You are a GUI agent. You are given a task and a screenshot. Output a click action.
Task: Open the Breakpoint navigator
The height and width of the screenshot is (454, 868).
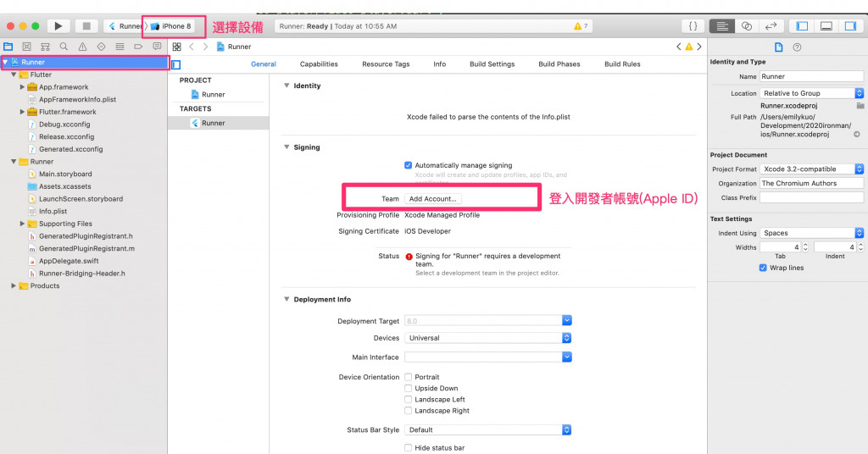[138, 47]
